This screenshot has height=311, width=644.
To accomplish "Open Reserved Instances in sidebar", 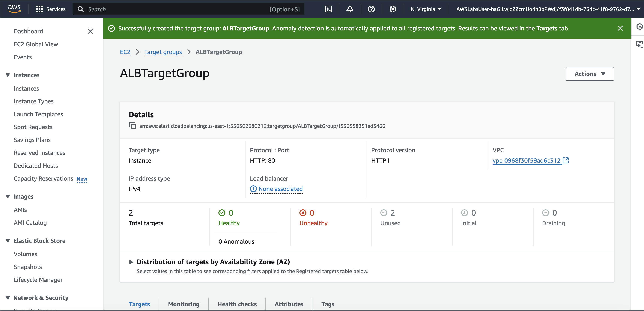I will click(39, 153).
